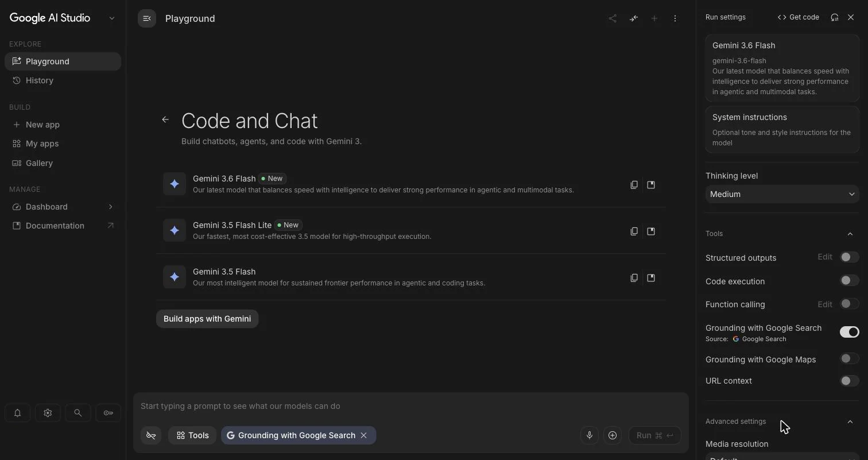Viewport: 868px width, 460px height.
Task: Open the settings gear icon in sidebar
Action: (48, 413)
